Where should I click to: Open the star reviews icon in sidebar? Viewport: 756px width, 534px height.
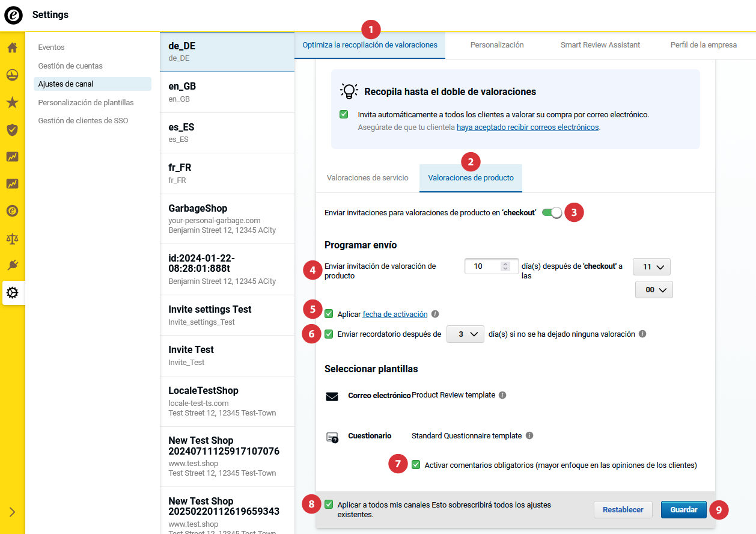(x=12, y=102)
